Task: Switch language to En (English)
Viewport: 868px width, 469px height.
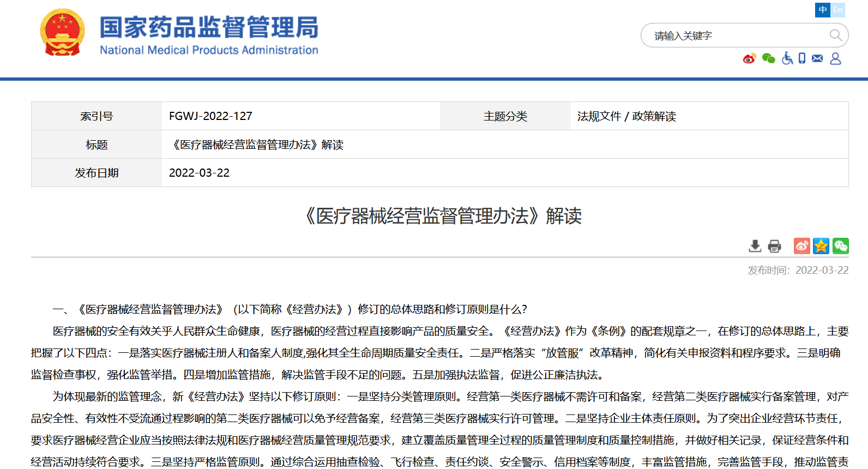Action: [x=838, y=10]
